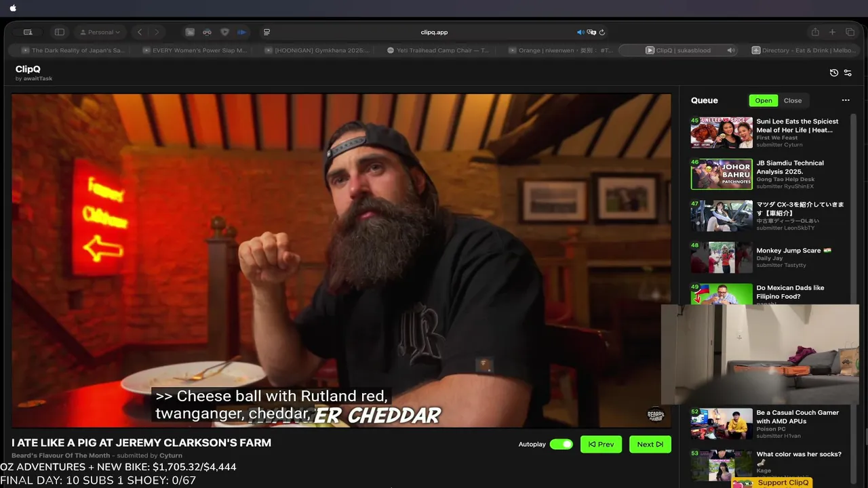
Task: Go back with the browser back arrow
Action: [x=140, y=32]
